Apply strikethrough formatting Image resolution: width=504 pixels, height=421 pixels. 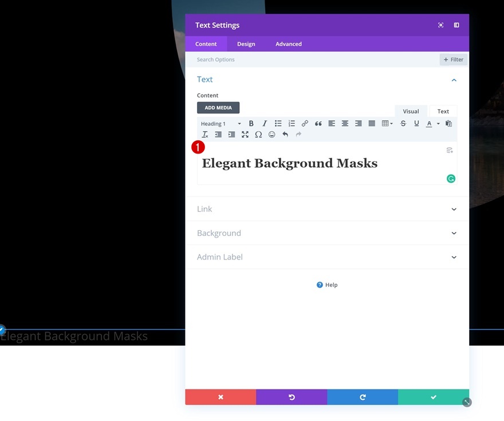point(403,123)
